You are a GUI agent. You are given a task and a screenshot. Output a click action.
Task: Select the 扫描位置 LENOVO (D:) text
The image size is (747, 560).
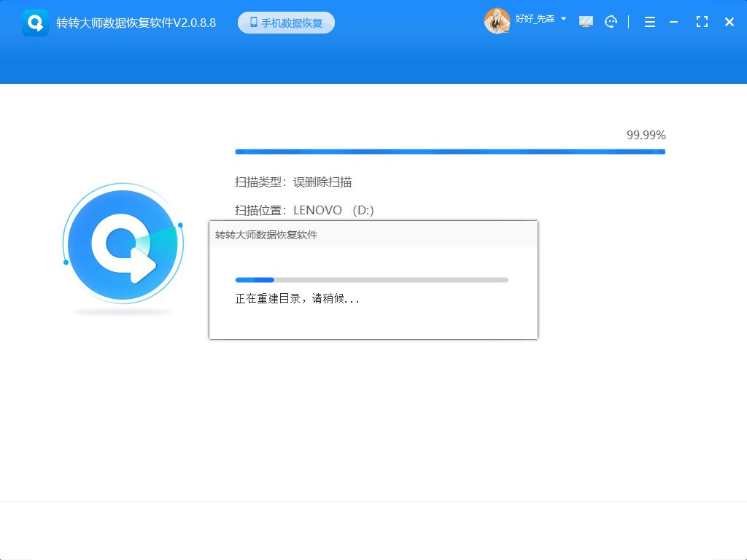coord(301,210)
